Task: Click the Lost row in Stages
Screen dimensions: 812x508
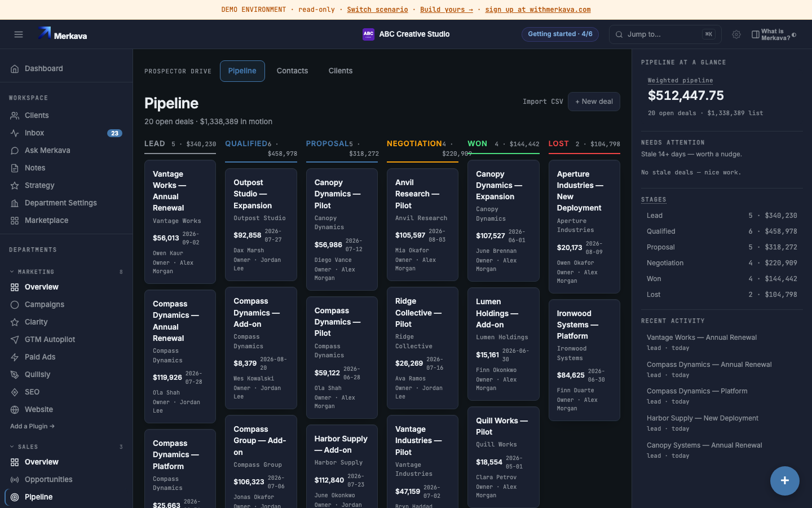Action: tap(722, 295)
